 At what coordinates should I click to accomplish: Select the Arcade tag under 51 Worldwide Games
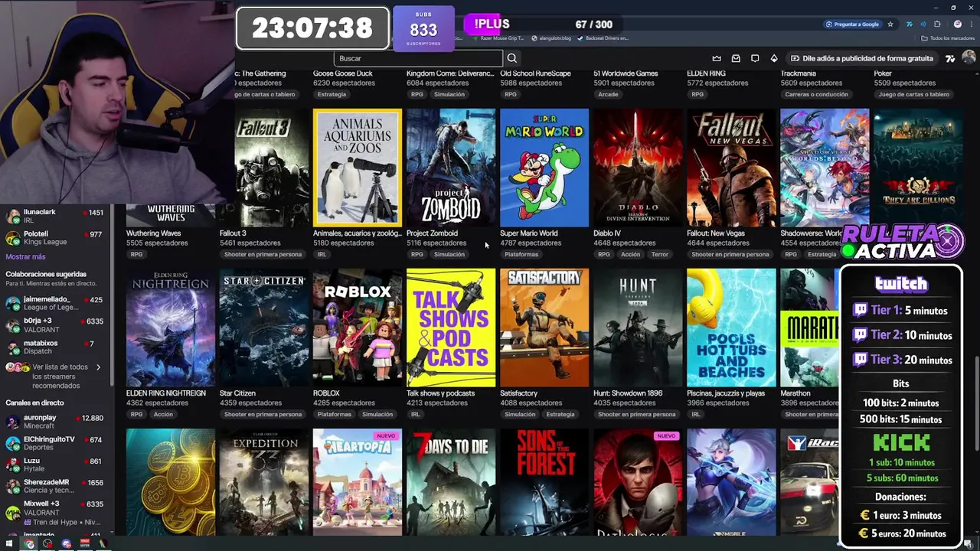coord(608,94)
